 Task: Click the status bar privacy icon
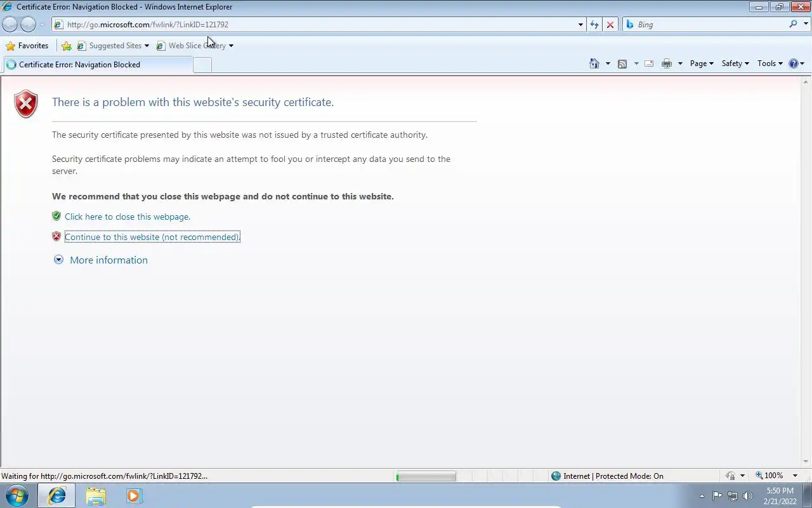click(731, 476)
